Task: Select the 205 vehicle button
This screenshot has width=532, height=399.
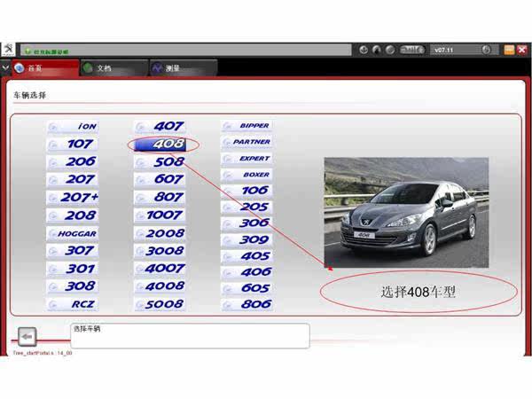Action: coord(246,207)
